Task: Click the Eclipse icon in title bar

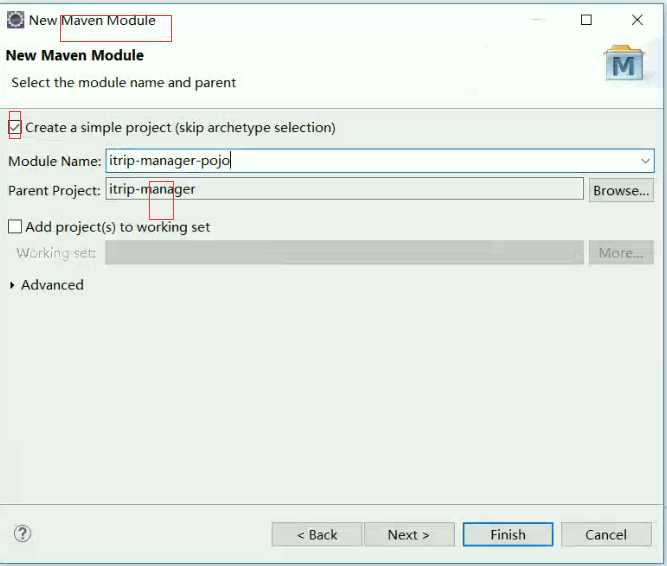Action: click(x=15, y=20)
